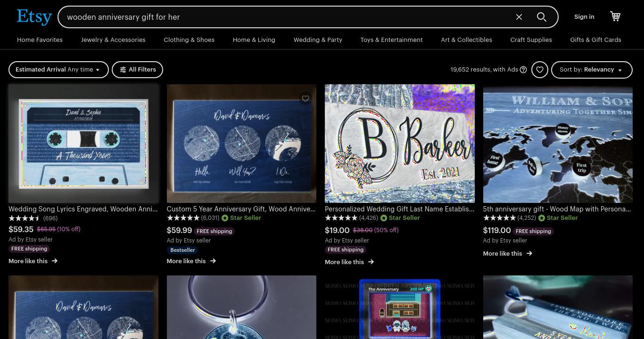Screen dimensions: 644x339
Task: Click More like this under $59.35 item
Action: 33,261
